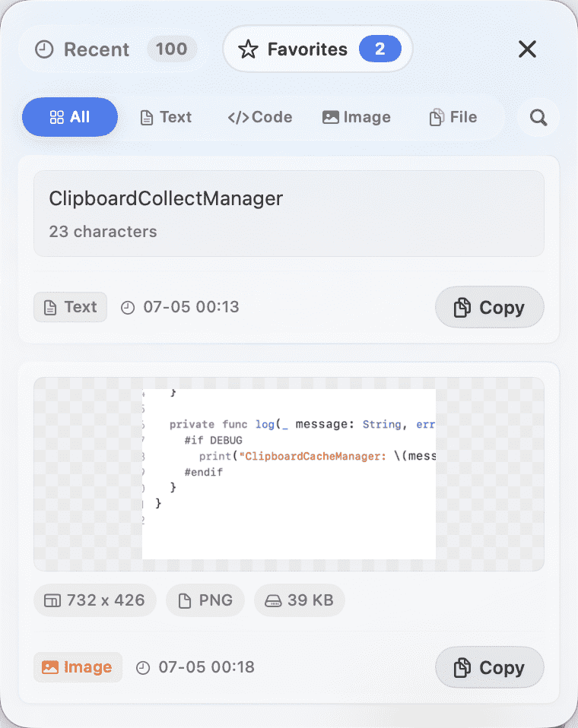
Task: Click the star icon in Favorites
Action: click(x=248, y=49)
